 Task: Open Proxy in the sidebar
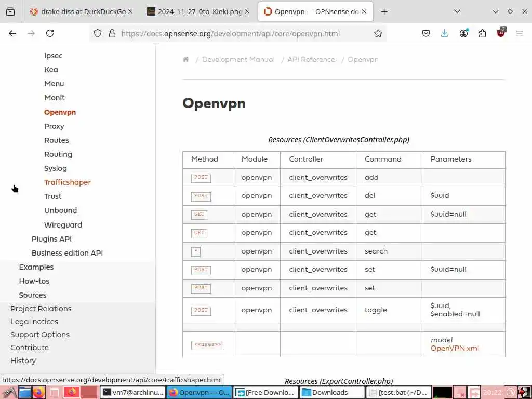[54, 126]
